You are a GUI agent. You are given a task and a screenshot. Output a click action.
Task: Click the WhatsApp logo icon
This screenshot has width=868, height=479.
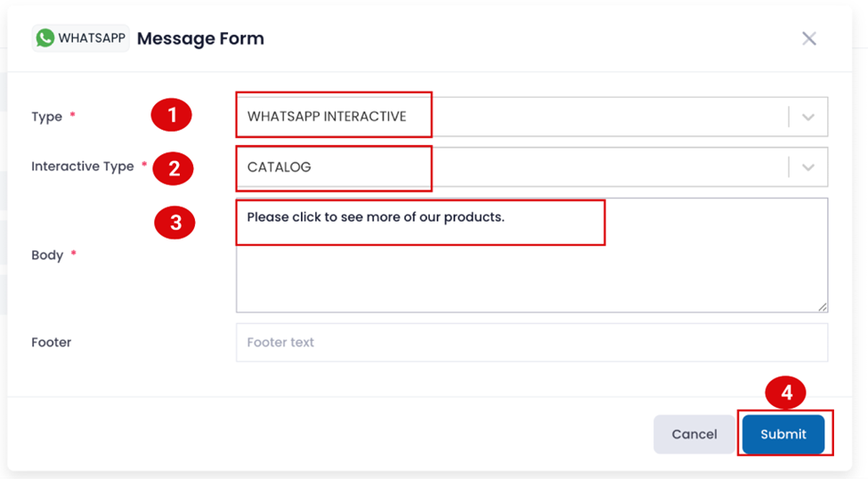click(x=45, y=38)
